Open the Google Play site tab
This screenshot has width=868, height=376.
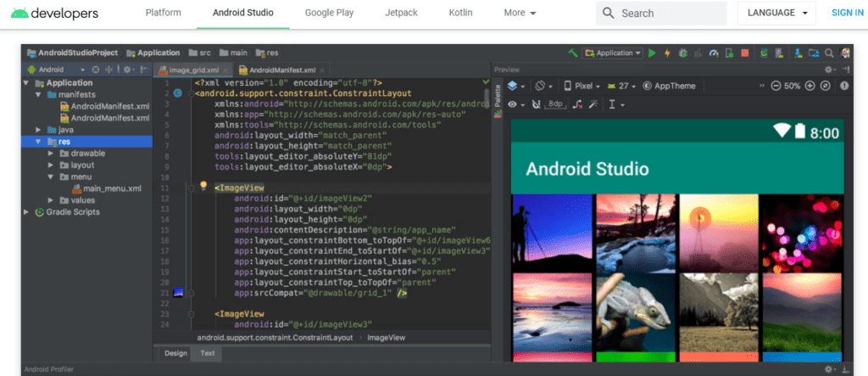pos(330,13)
